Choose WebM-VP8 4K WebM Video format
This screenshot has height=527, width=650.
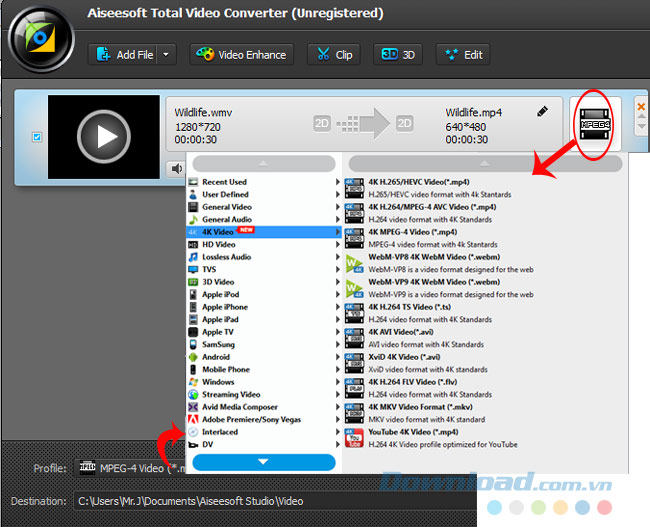pyautogui.click(x=483, y=263)
